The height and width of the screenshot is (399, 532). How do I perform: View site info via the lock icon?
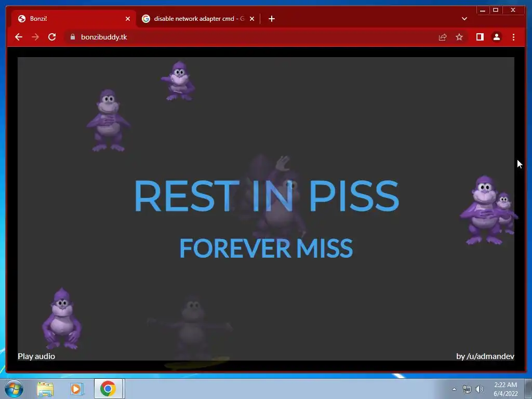click(x=73, y=37)
